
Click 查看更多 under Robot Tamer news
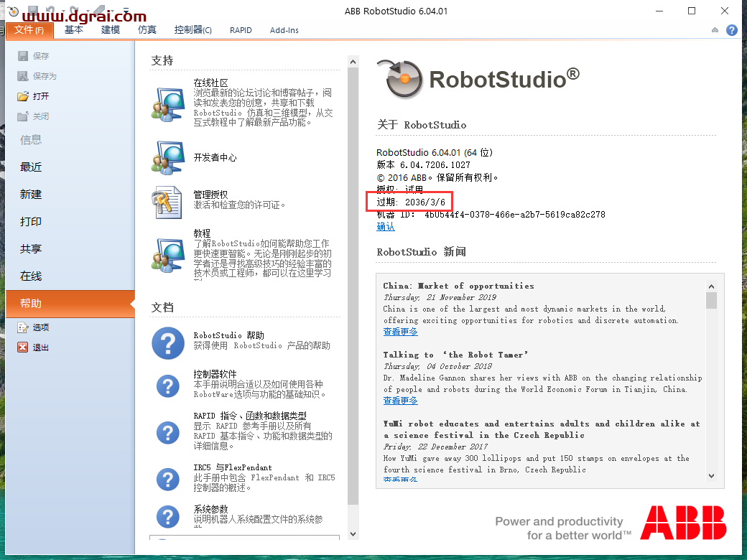pos(400,401)
